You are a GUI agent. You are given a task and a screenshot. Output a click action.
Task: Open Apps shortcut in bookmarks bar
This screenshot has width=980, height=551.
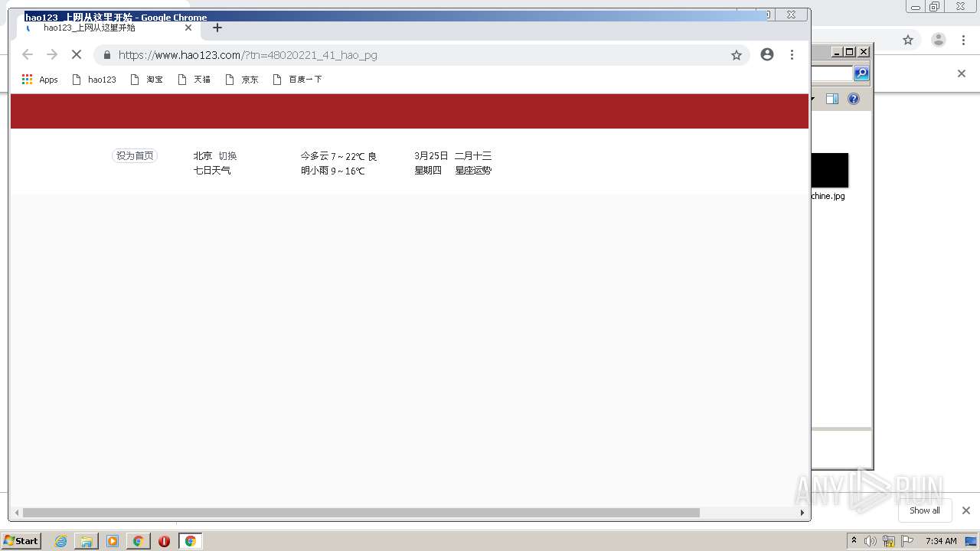pos(40,80)
